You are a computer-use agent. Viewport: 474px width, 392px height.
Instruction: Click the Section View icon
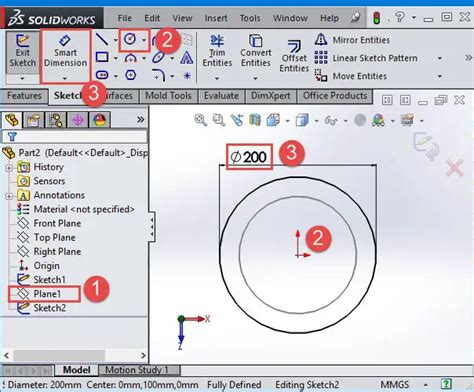pos(255,120)
